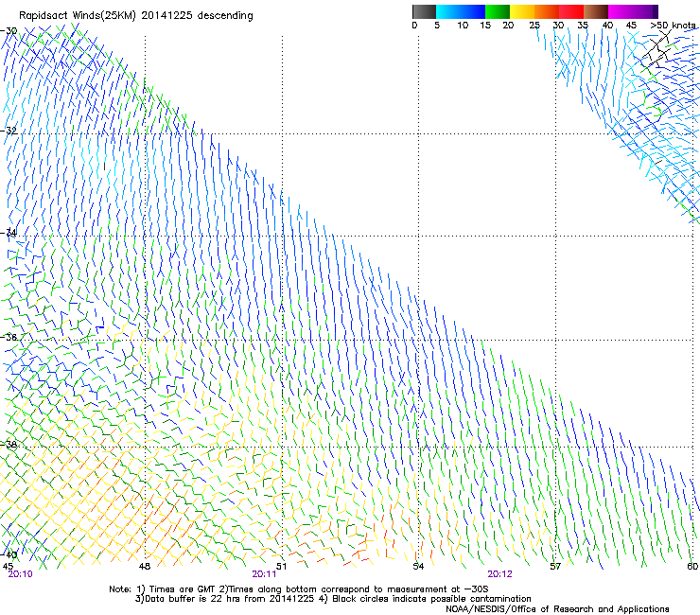Click the magenta-purple 40-50 knots color segment
Image resolution: width=700 pixels, height=615 pixels.
click(x=633, y=11)
